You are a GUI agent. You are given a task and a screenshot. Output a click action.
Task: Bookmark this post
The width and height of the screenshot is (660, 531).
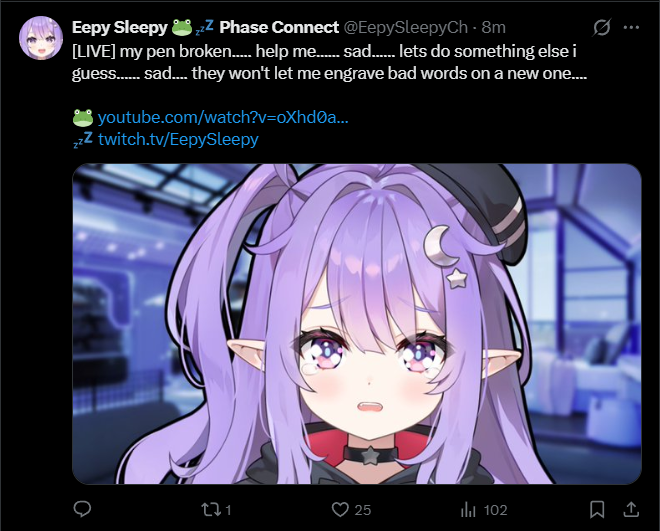pos(597,510)
